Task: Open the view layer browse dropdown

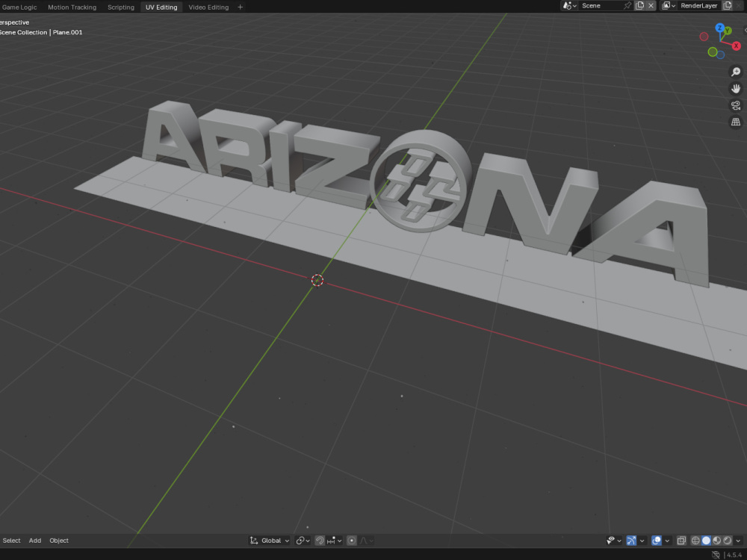Action: [x=669, y=6]
